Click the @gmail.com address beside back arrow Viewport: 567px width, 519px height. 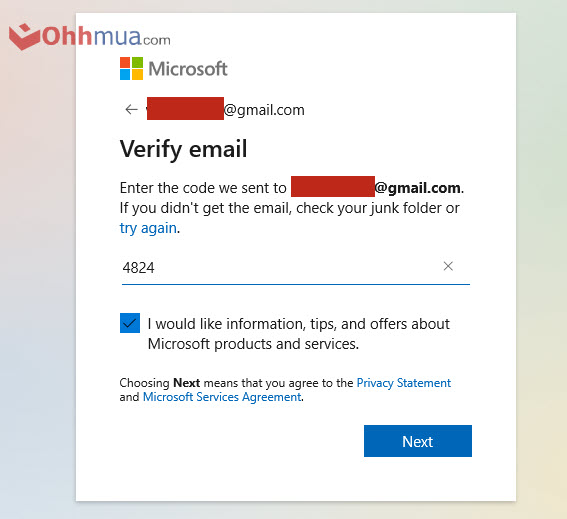(264, 110)
